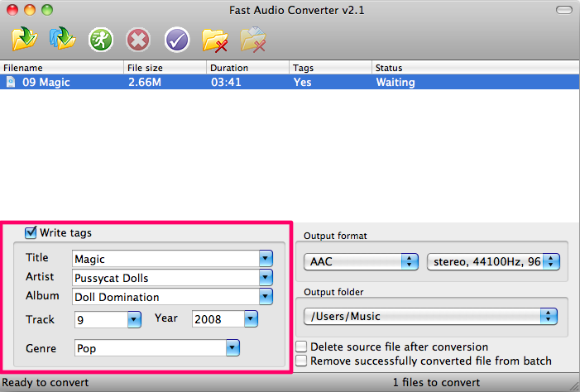
Task: Open the Genre dropdown arrow
Action: (x=232, y=347)
